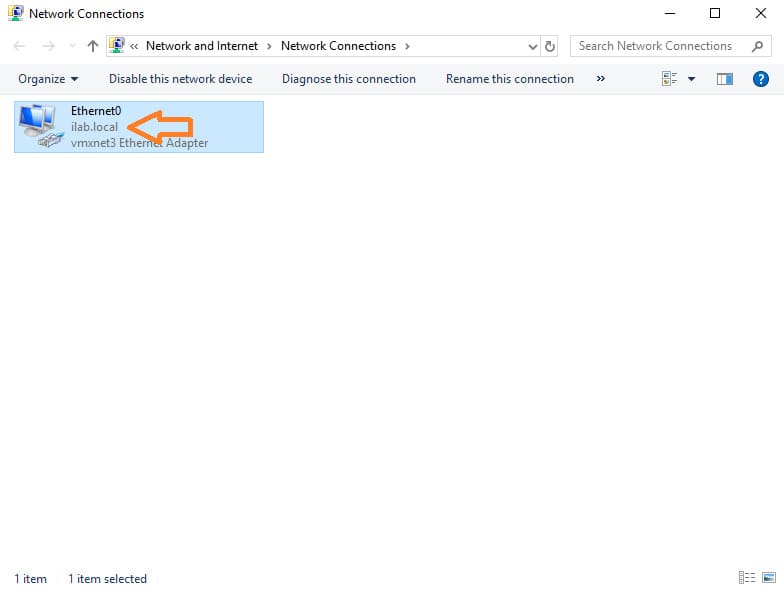Click Diagnose this connection

tap(348, 79)
